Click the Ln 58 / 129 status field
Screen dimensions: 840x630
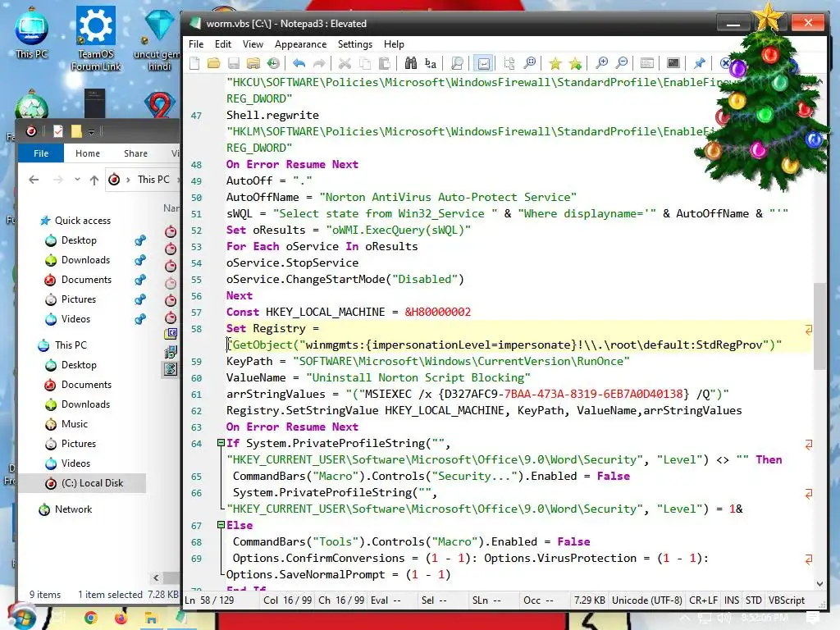pos(209,600)
